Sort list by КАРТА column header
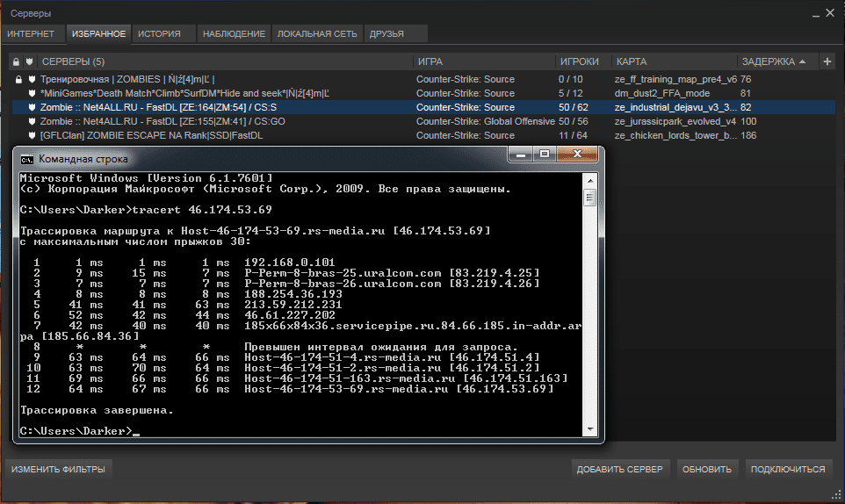This screenshot has height=504, width=845. coord(632,61)
